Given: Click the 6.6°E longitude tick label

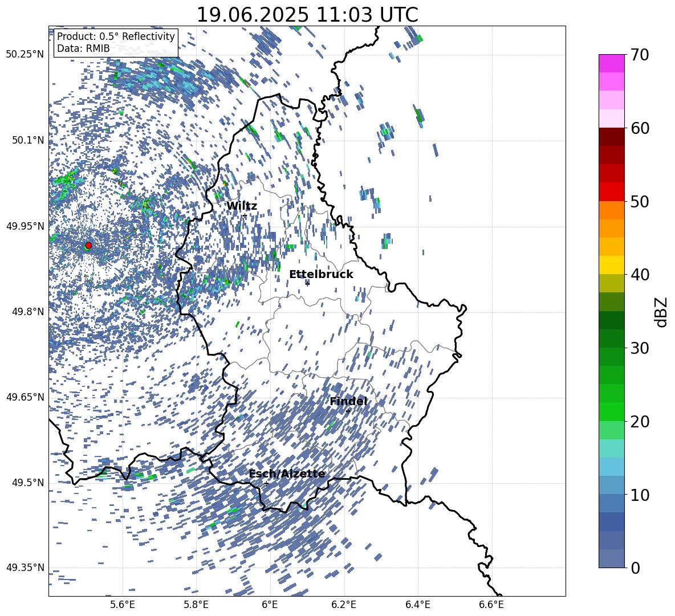Looking at the screenshot, I should click(x=491, y=605).
